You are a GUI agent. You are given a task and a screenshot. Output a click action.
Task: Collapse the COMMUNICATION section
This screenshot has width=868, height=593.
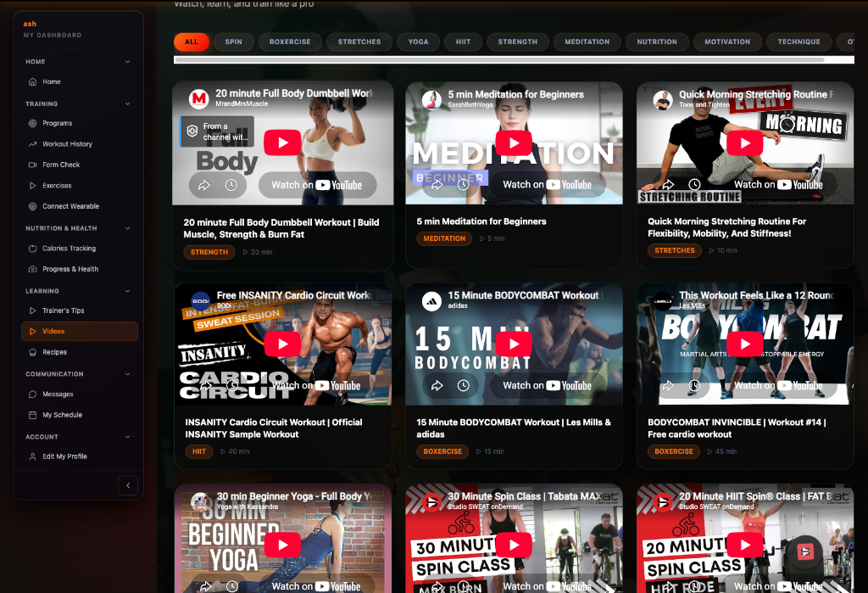[128, 374]
